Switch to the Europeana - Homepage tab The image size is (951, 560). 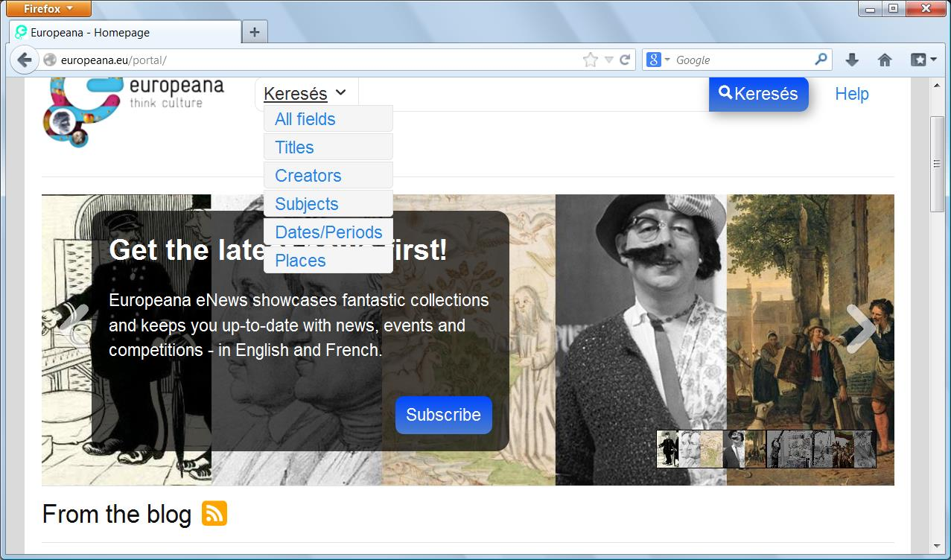[125, 32]
